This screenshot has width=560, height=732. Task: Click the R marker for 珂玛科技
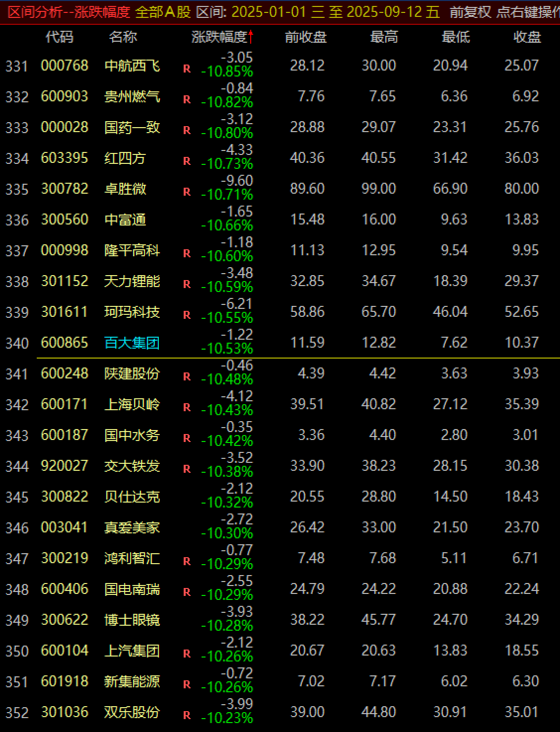point(187,315)
